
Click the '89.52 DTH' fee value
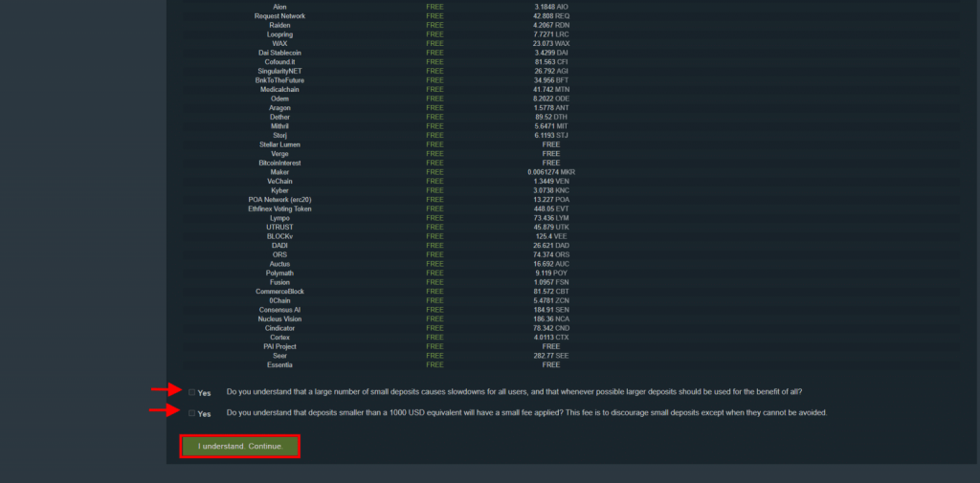[550, 117]
